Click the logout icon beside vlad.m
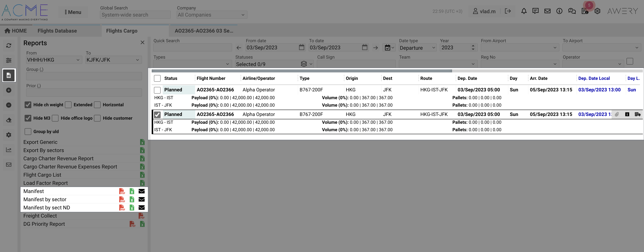 click(x=508, y=11)
